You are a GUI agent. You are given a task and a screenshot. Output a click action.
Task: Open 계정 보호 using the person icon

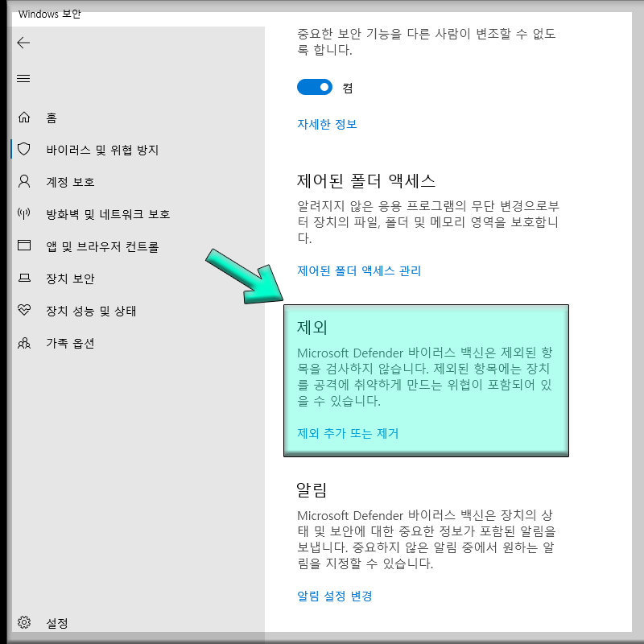pos(24,182)
